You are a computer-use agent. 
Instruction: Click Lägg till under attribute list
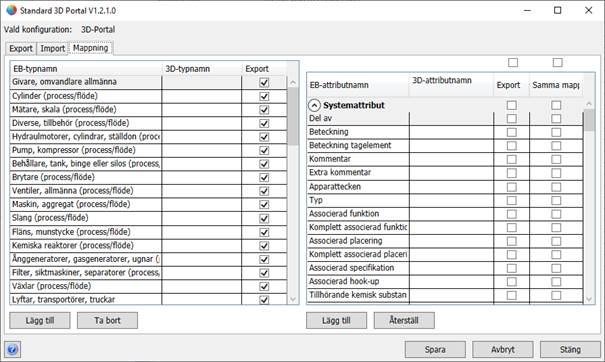(x=336, y=320)
